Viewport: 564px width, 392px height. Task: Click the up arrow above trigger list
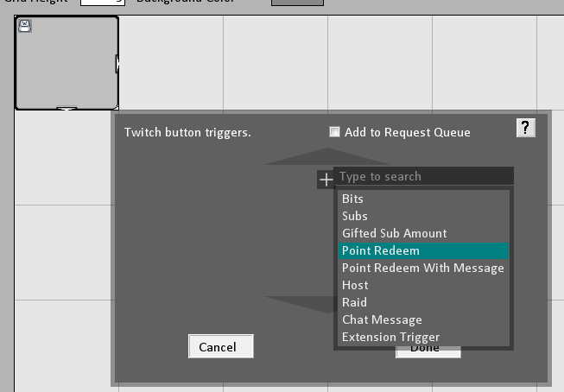pos(326,156)
